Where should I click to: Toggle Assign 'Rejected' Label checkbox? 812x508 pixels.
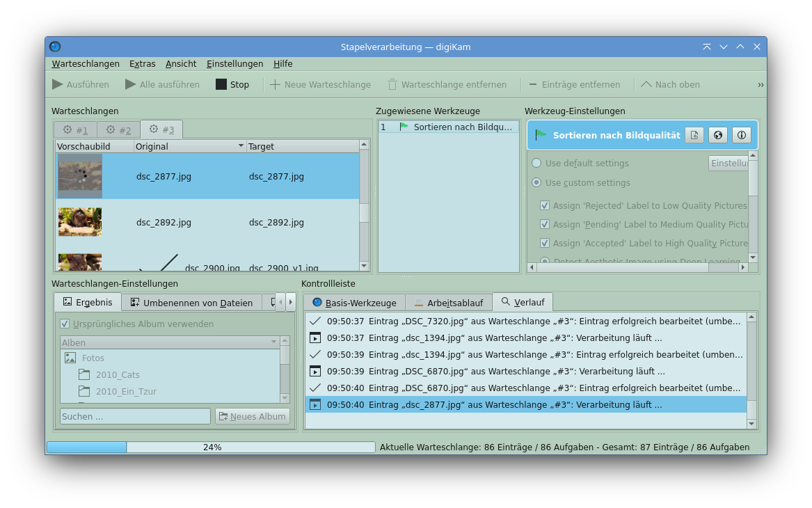(544, 205)
